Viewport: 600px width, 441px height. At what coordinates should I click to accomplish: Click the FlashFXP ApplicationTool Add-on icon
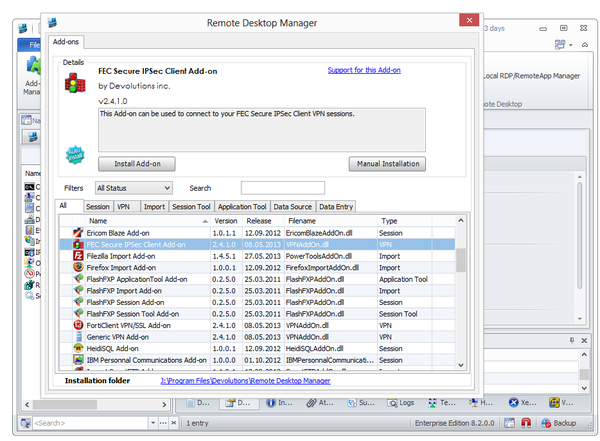point(78,279)
